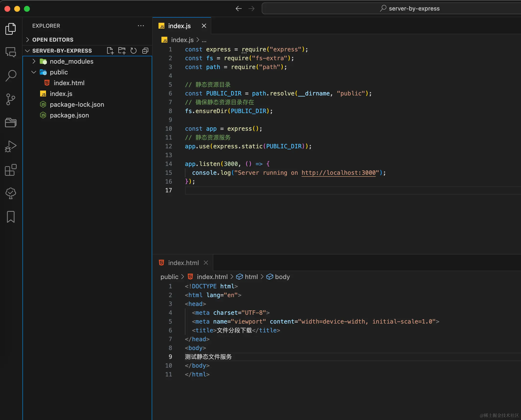Click the green macOS zoom button
The height and width of the screenshot is (420, 521).
click(x=27, y=9)
